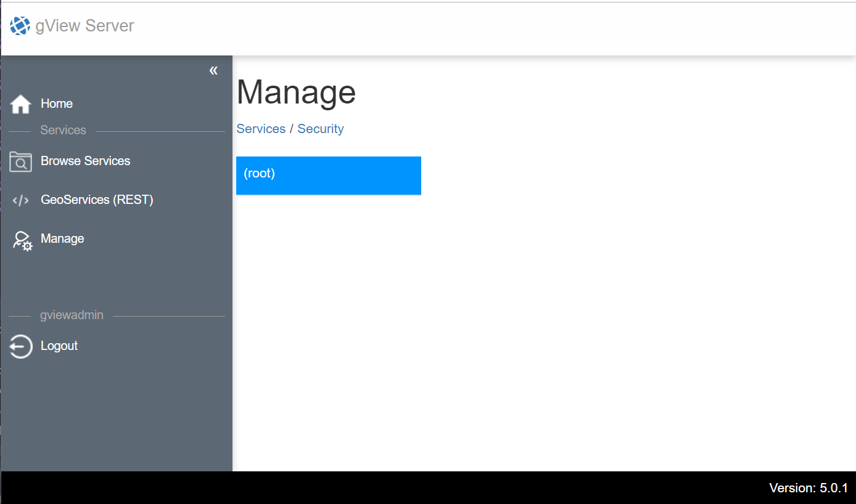Click the gView globe logo icon

point(20,26)
